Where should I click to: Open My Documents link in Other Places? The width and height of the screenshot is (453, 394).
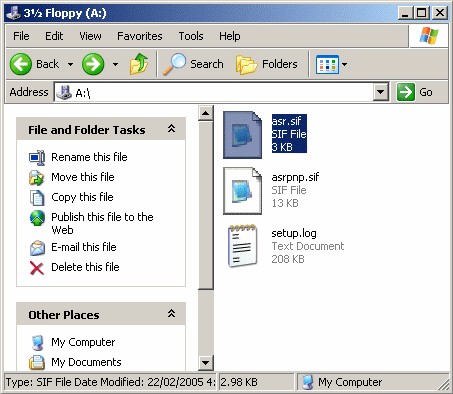tap(86, 362)
